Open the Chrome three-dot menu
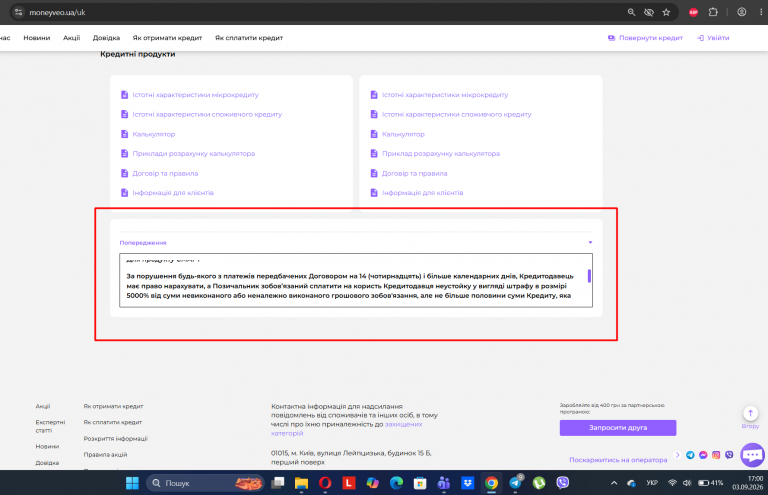 761,12
